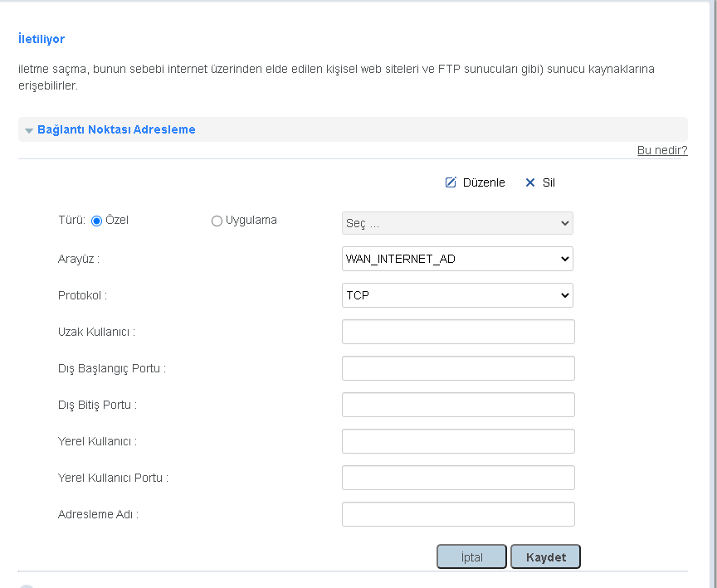
Task: Click the İletiliyor page heading
Action: click(41, 39)
